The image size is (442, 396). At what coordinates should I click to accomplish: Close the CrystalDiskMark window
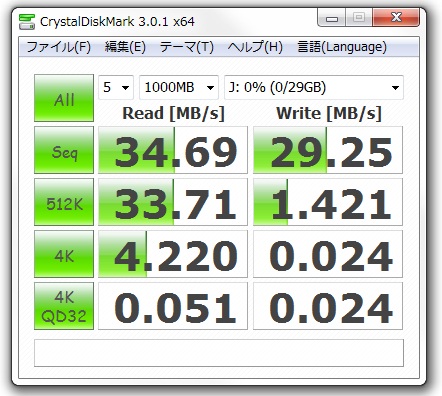coord(396,18)
